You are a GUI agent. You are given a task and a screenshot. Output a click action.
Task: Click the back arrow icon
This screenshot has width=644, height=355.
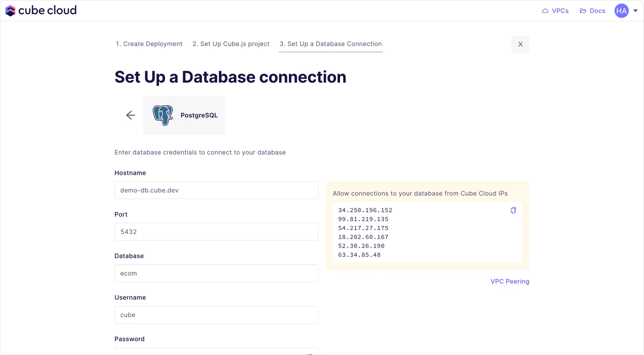point(130,115)
